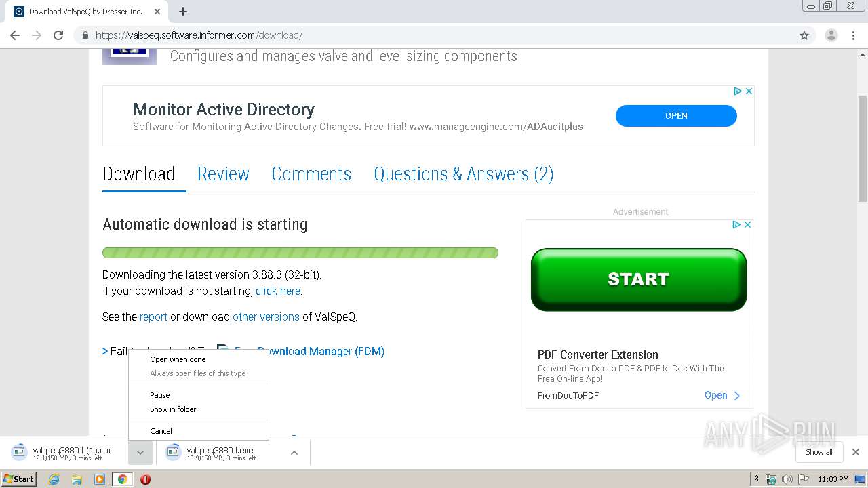Bookmark this page with the star icon
Screen dimensions: 868x488
click(x=804, y=35)
